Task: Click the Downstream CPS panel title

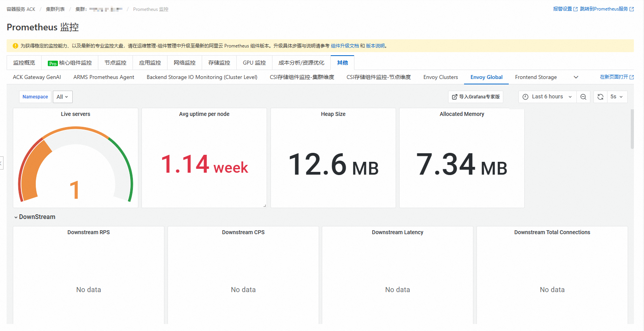Action: [x=243, y=232]
